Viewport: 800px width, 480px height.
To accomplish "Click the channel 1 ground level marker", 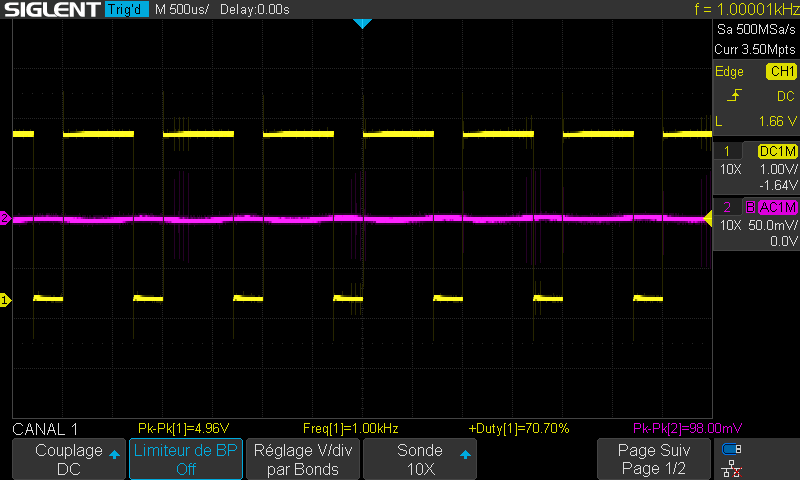I will coord(5,300).
